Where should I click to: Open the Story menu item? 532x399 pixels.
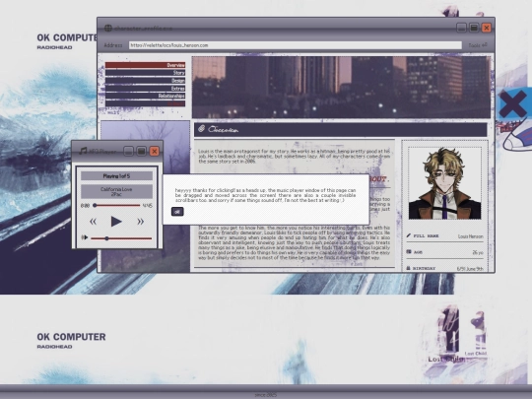tap(145, 73)
